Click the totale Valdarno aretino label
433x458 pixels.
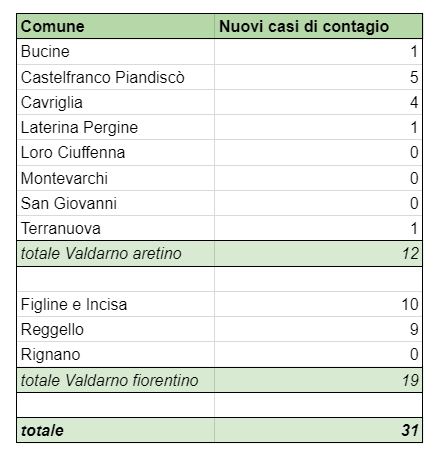[101, 254]
